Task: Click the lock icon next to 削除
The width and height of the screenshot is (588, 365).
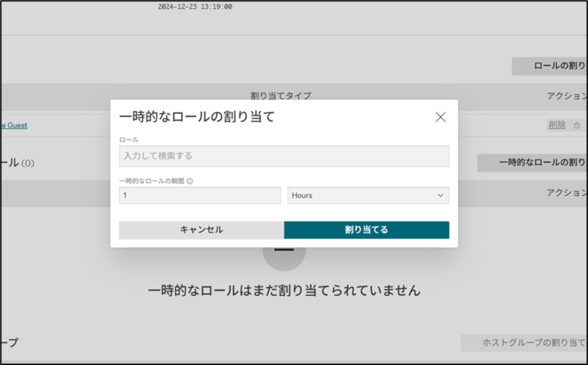Action: tap(577, 125)
